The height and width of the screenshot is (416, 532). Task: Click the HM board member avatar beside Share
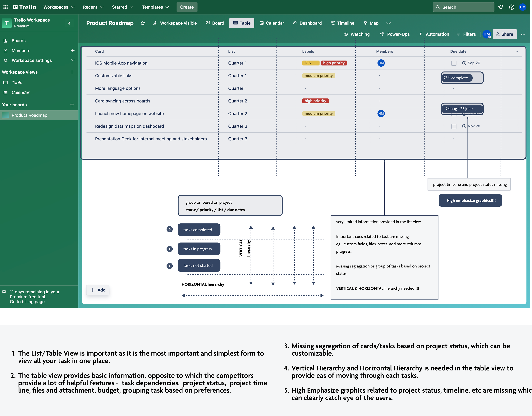[487, 34]
